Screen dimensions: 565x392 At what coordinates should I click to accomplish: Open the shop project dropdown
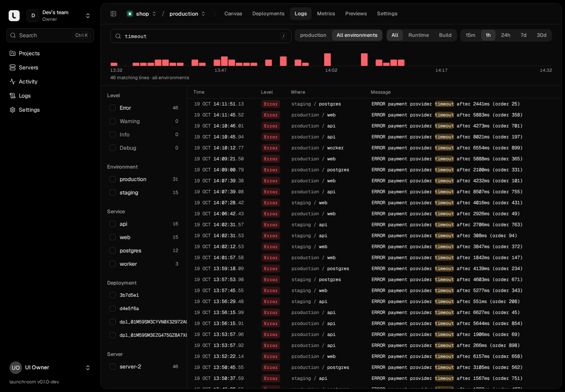pyautogui.click(x=154, y=14)
